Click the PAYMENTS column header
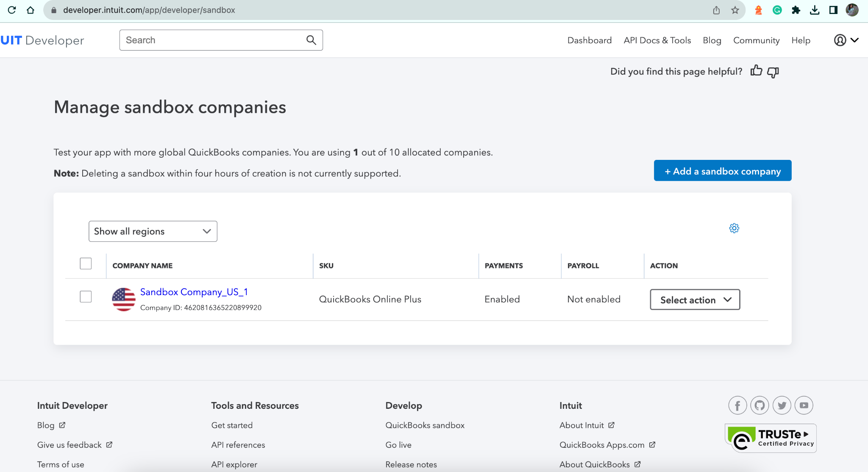The width and height of the screenshot is (868, 472). coord(504,265)
